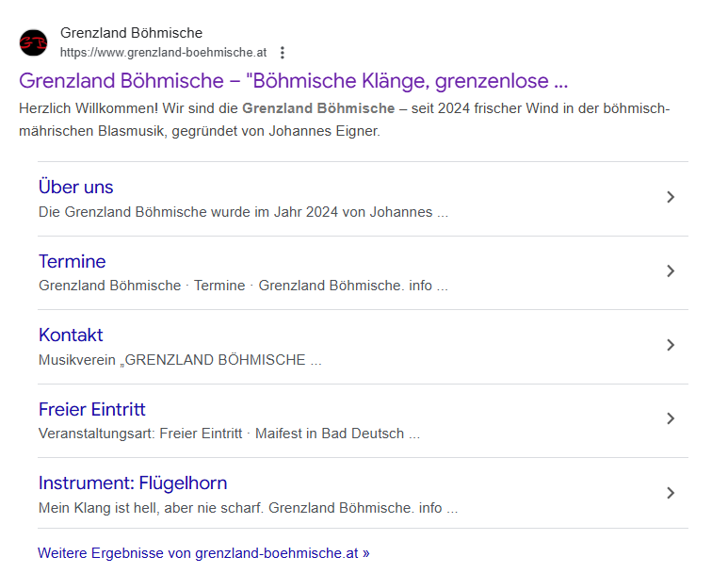
Task: Open the Kontakt sitelink
Action: pyautogui.click(x=71, y=336)
